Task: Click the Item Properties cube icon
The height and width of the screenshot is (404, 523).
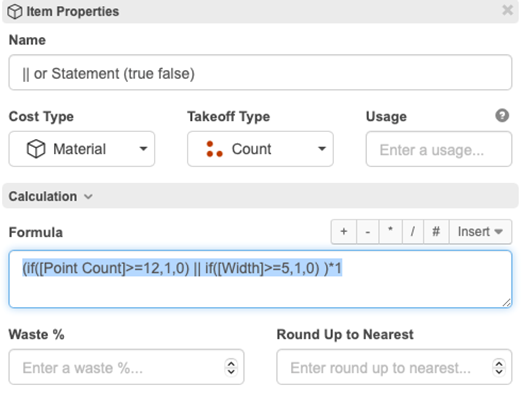Action: tap(15, 12)
